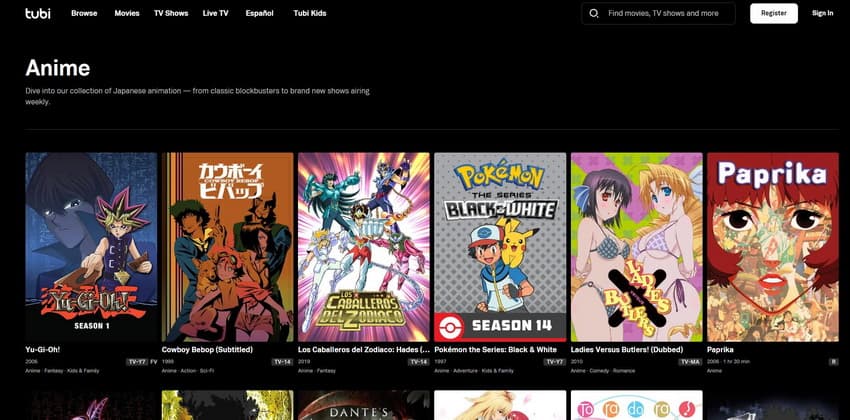Image resolution: width=850 pixels, height=420 pixels.
Task: Open the Paprika movie poster
Action: (x=772, y=247)
